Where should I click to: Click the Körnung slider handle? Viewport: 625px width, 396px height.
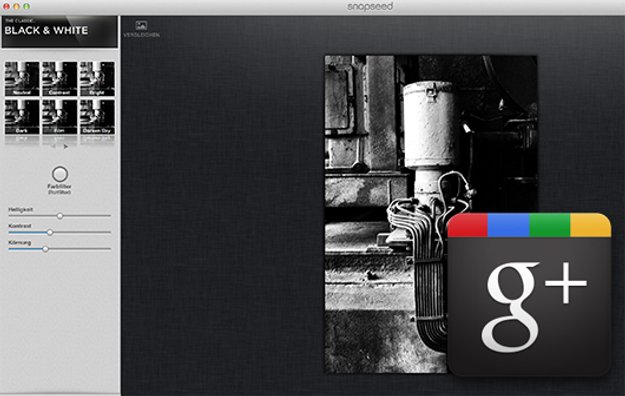pyautogui.click(x=45, y=249)
